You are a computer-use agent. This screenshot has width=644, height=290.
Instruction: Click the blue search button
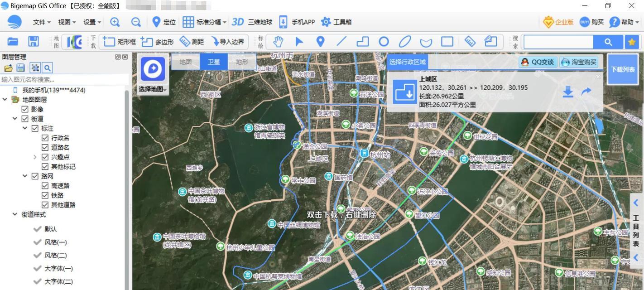[x=608, y=42]
